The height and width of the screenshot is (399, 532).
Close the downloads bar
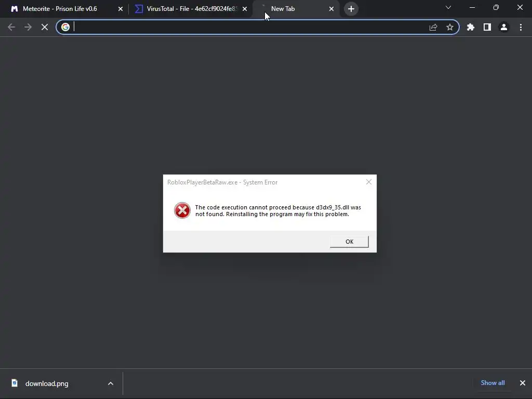523,383
